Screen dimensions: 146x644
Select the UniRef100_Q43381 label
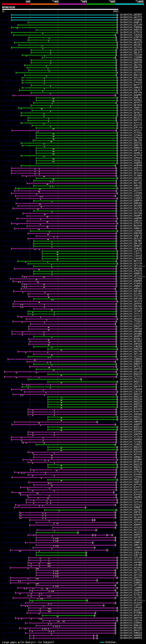[x=131, y=567]
